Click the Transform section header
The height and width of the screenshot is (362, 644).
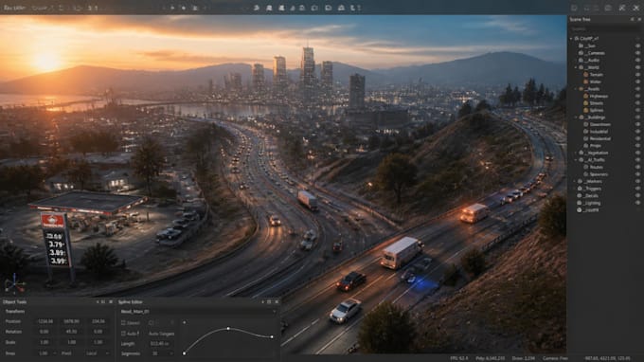click(15, 312)
